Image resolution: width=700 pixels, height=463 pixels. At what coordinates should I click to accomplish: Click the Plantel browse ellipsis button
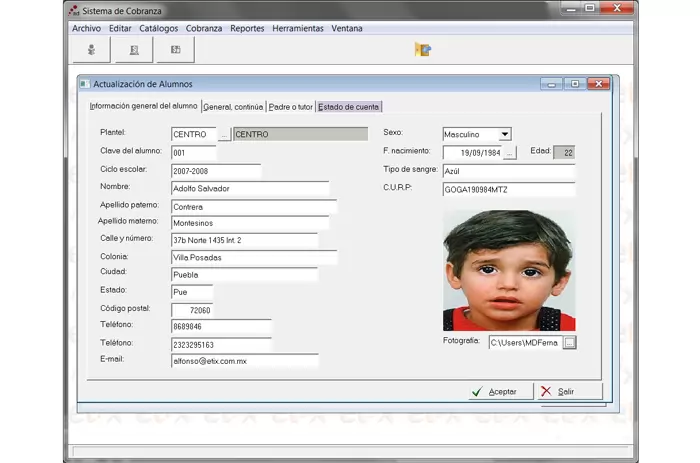coord(224,134)
